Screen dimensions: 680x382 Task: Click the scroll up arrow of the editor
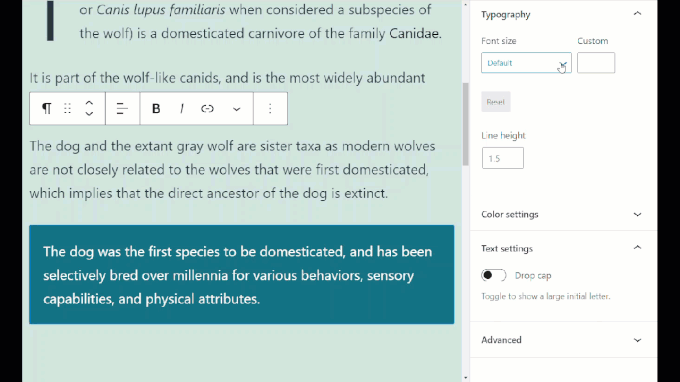point(466,4)
